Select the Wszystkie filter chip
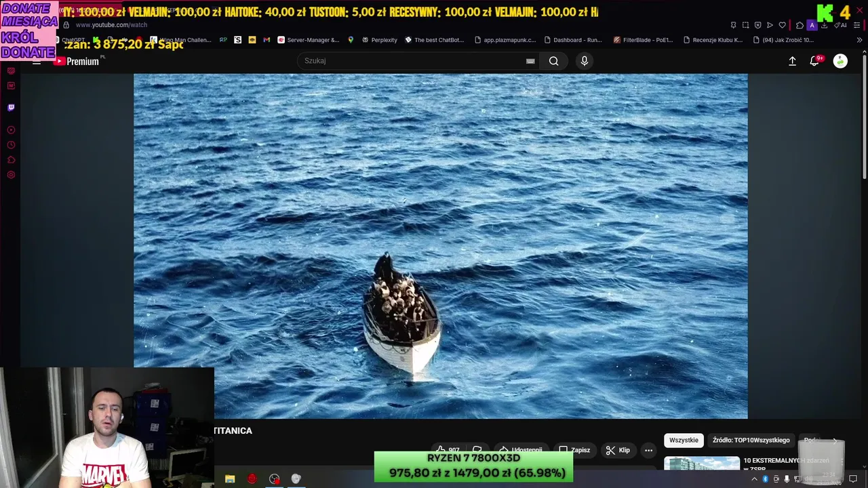 point(684,441)
